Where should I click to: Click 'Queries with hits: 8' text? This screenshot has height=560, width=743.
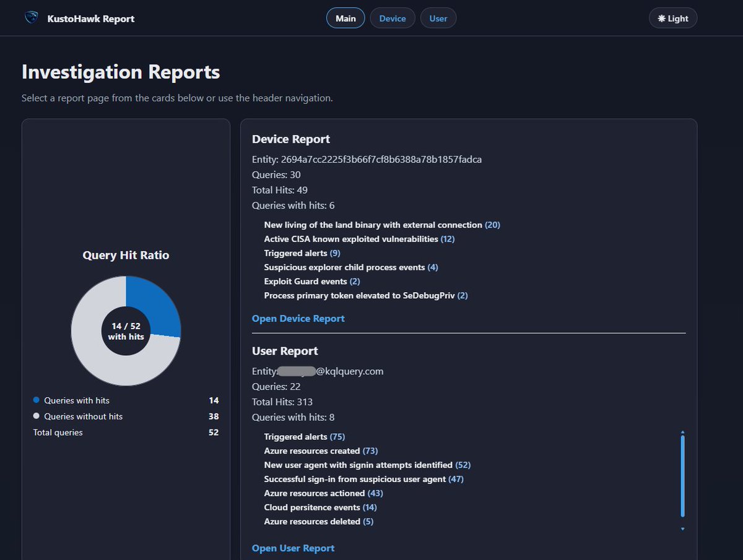click(293, 417)
